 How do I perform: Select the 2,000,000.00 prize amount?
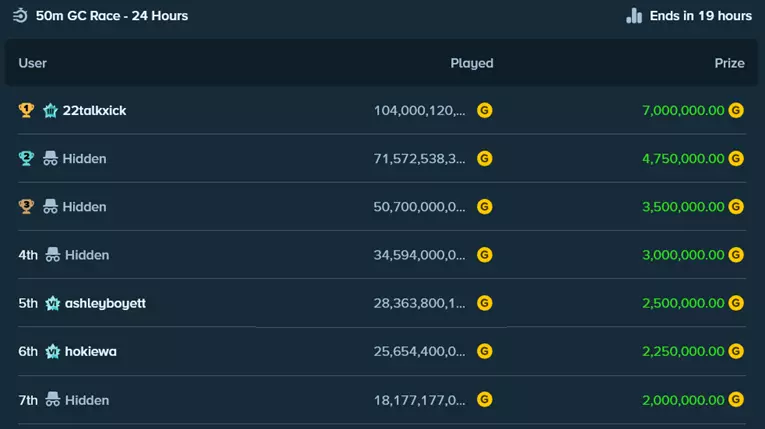tap(683, 400)
